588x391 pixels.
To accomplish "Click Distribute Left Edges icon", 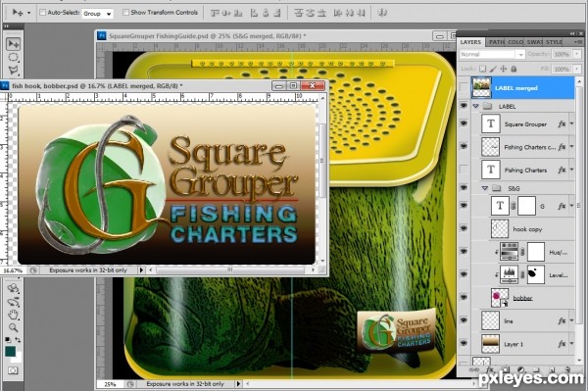I will pyautogui.click(x=338, y=13).
